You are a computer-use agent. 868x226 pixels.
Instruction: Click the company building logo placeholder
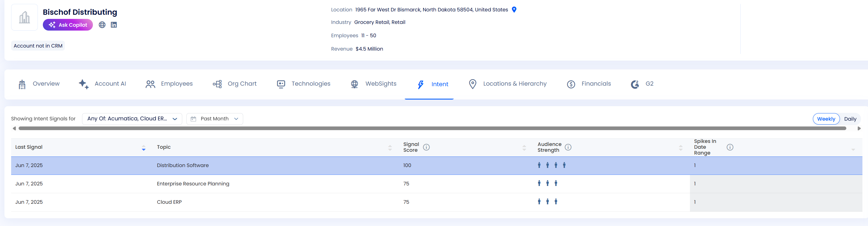24,18
